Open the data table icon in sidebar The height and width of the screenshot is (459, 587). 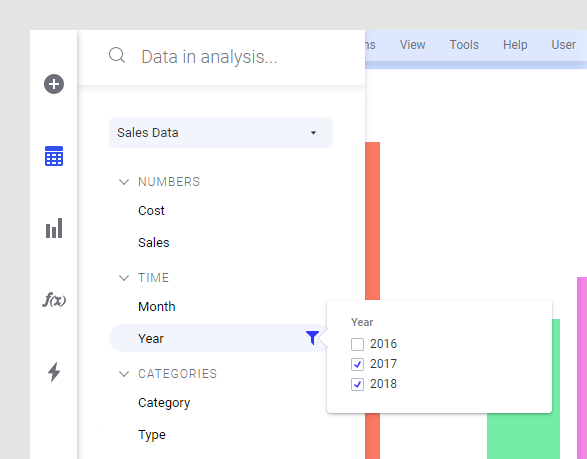pos(54,156)
